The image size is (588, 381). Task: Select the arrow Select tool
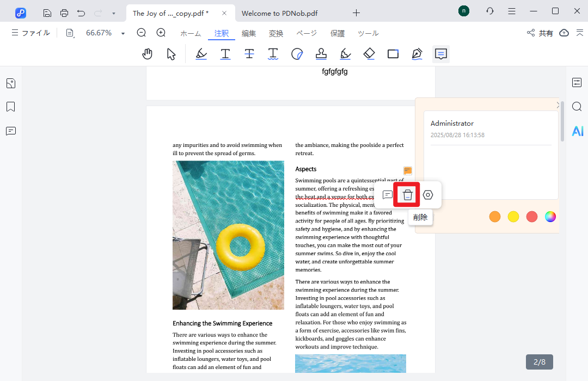click(171, 54)
